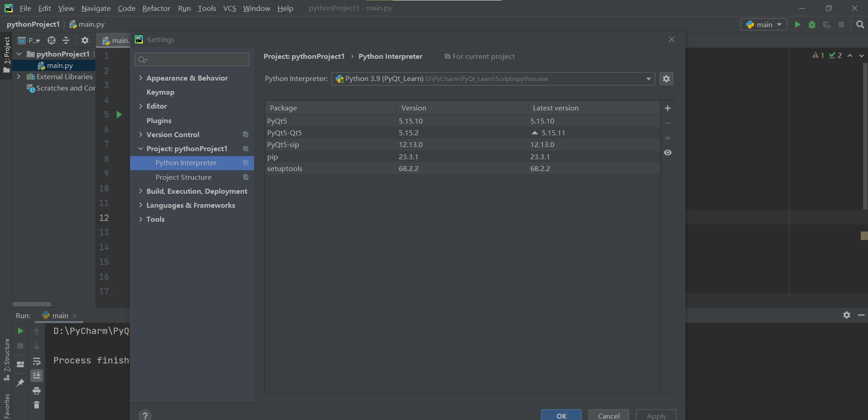Open project panel gear options

pyautogui.click(x=85, y=40)
